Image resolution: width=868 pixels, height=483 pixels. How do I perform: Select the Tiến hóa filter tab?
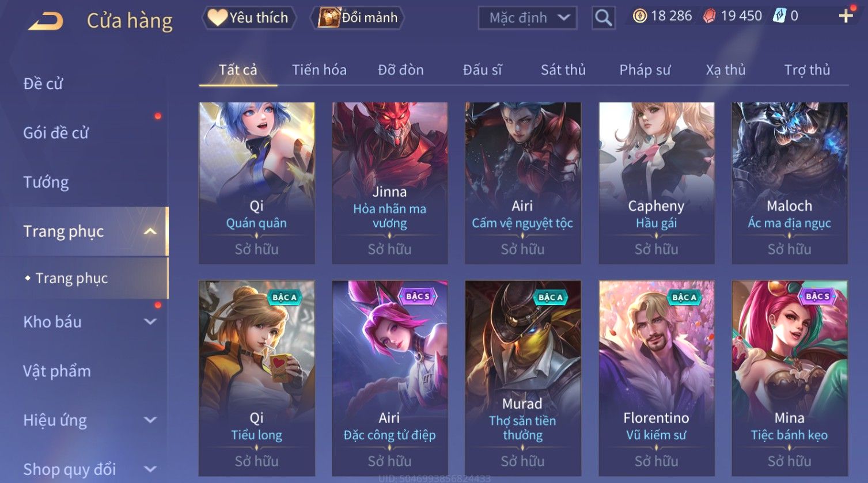tap(319, 70)
